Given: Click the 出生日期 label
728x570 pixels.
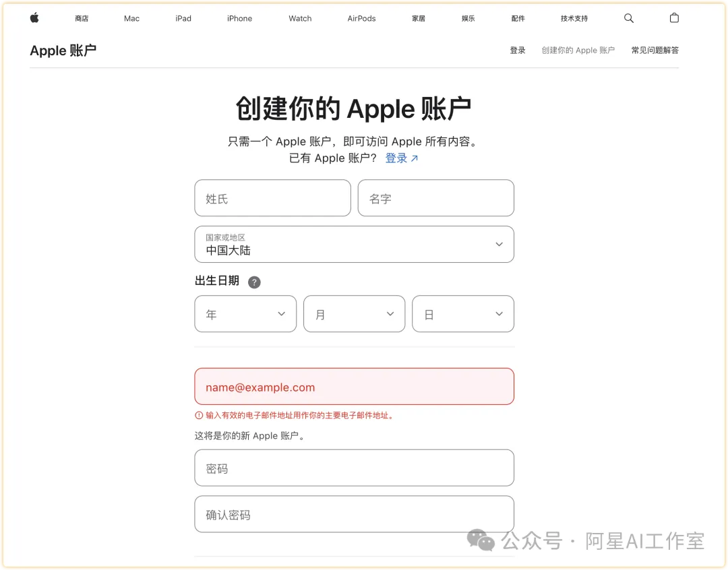Looking at the screenshot, I should pos(217,281).
